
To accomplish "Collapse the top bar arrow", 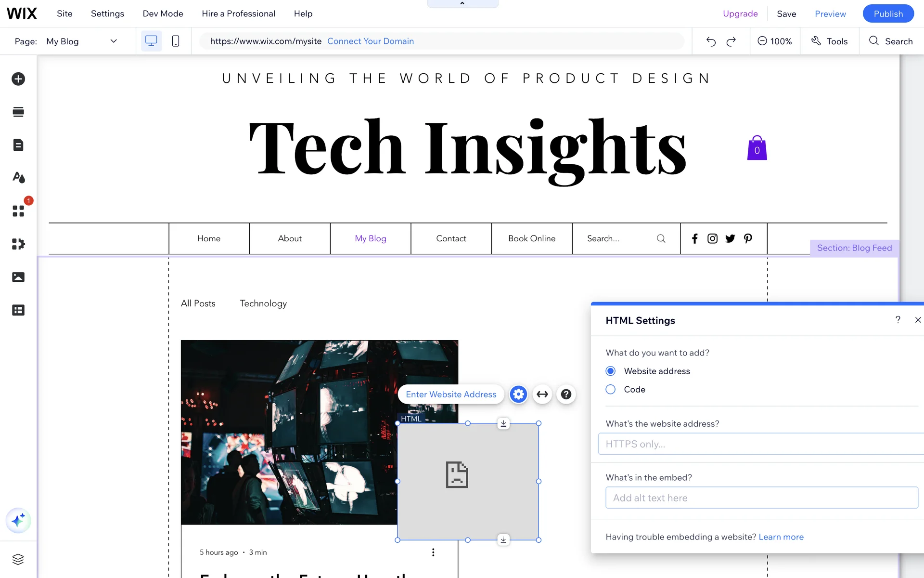I will click(462, 3).
